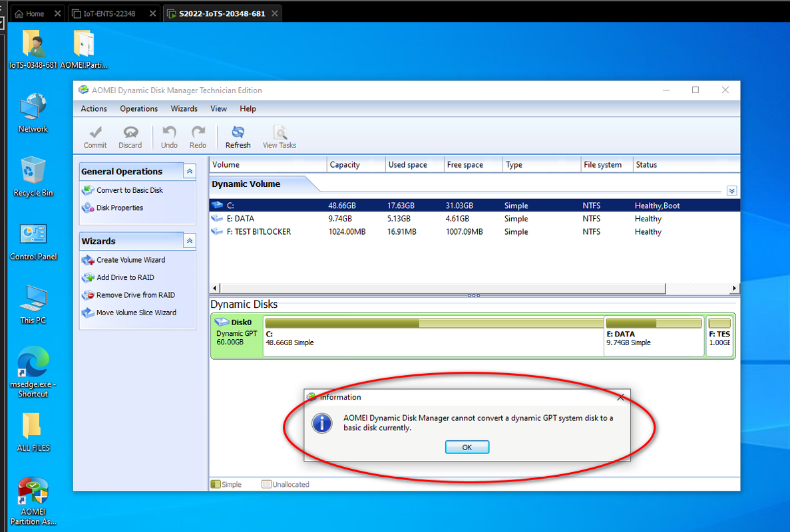Click the scrollbar right arrow in volume list
This screenshot has width=790, height=532.
(735, 289)
